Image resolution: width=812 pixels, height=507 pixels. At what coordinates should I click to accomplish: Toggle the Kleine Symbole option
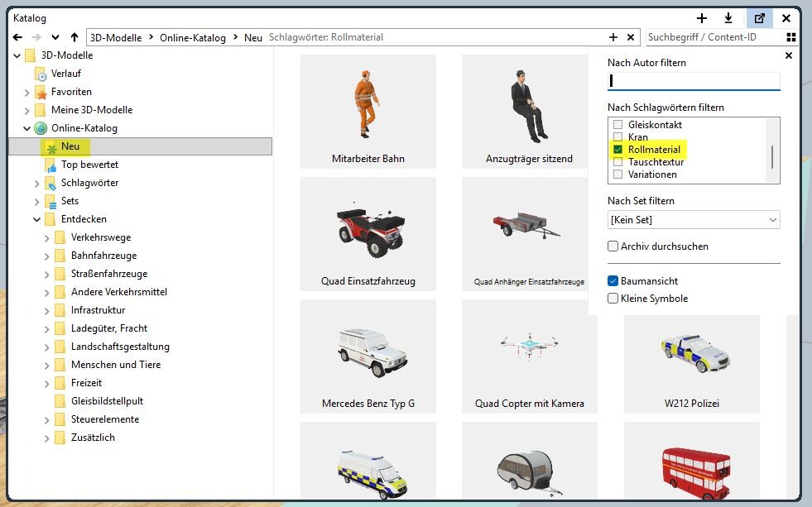pos(613,299)
